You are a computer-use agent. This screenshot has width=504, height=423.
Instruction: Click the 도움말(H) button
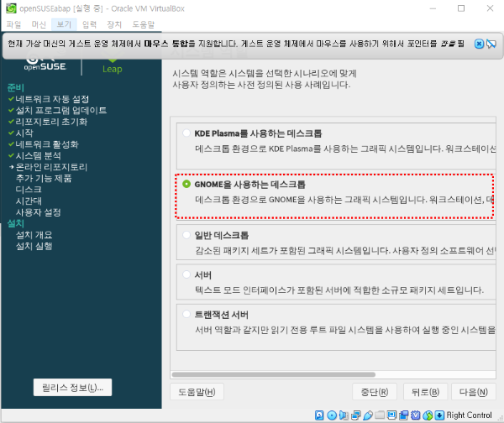click(x=197, y=392)
